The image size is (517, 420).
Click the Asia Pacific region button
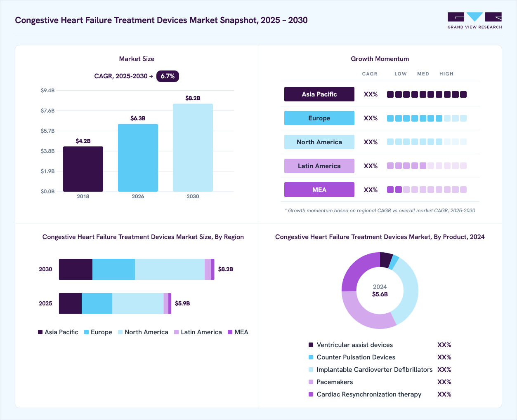coord(319,94)
